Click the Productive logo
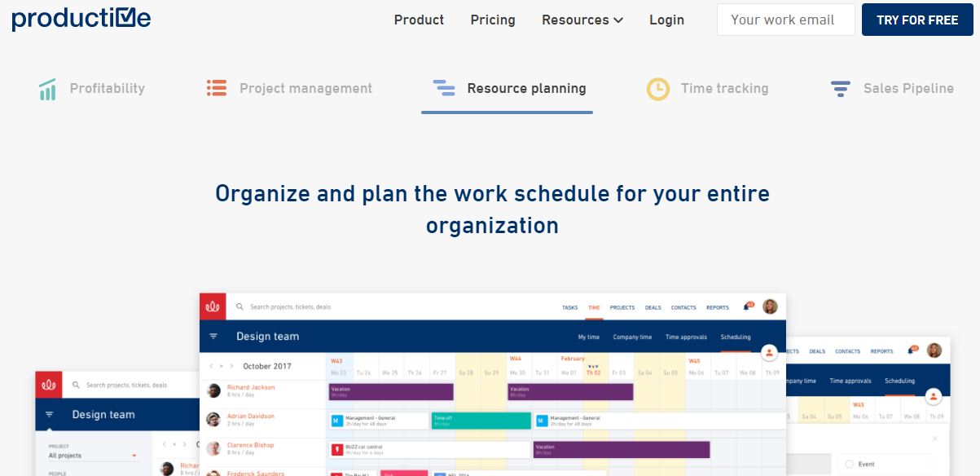This screenshot has width=980, height=476. (x=81, y=20)
